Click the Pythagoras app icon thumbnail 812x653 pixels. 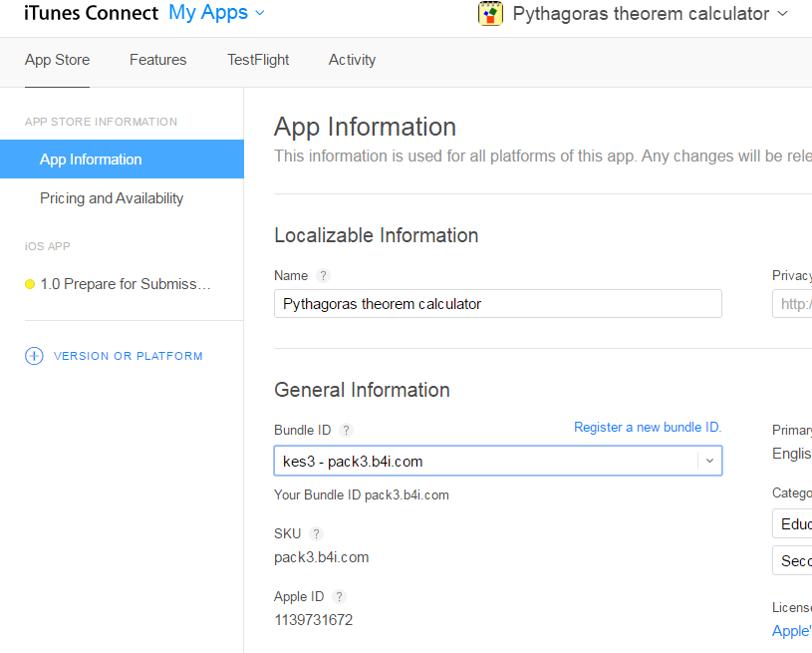pos(490,14)
